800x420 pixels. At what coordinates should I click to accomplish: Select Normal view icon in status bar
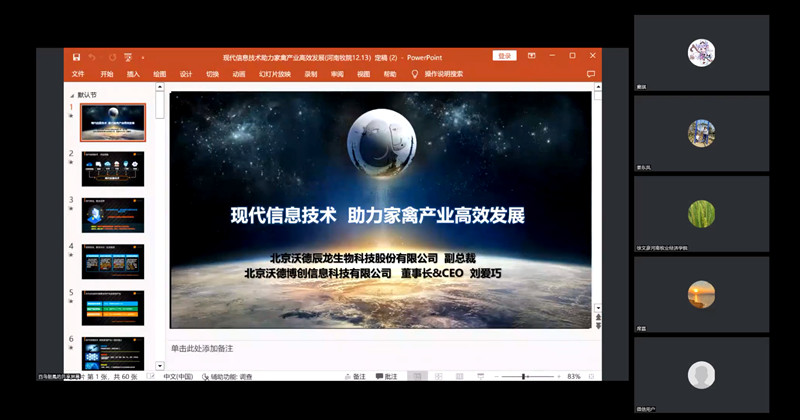click(416, 377)
